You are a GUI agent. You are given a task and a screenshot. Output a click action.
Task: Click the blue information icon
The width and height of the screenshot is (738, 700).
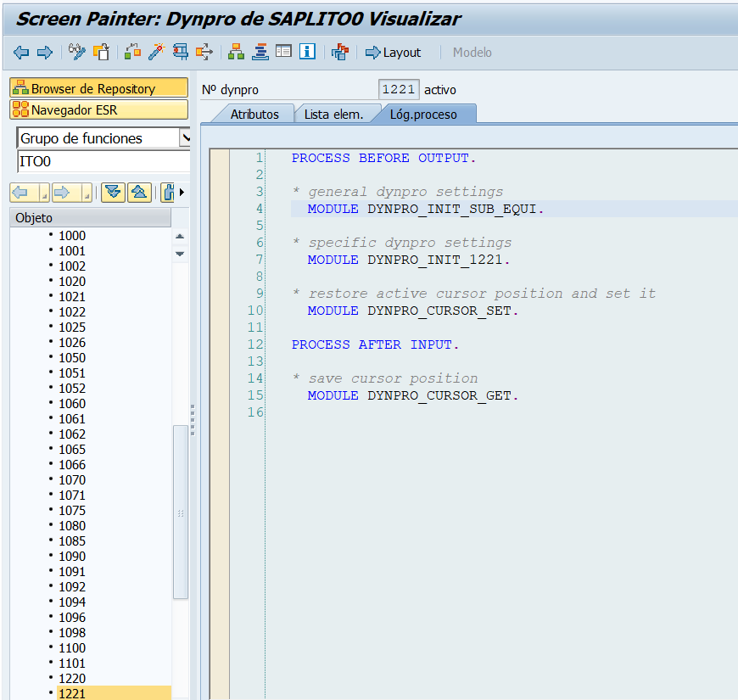[x=307, y=53]
